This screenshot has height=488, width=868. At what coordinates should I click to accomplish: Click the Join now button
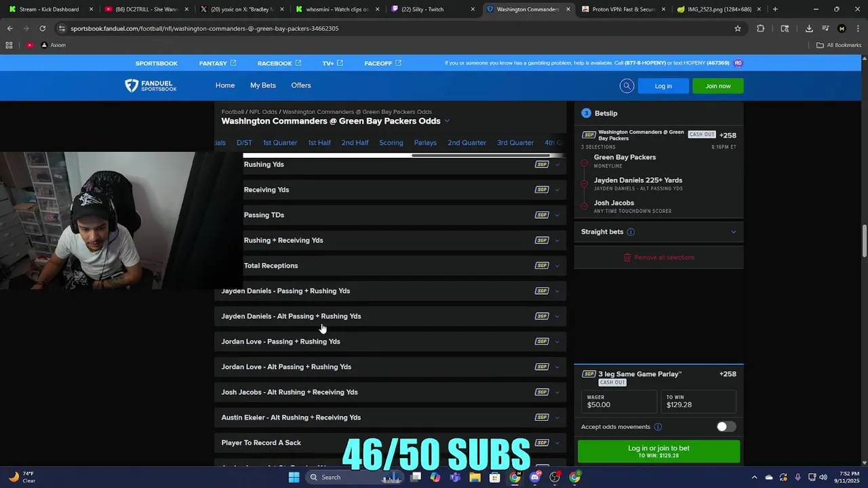tap(717, 86)
